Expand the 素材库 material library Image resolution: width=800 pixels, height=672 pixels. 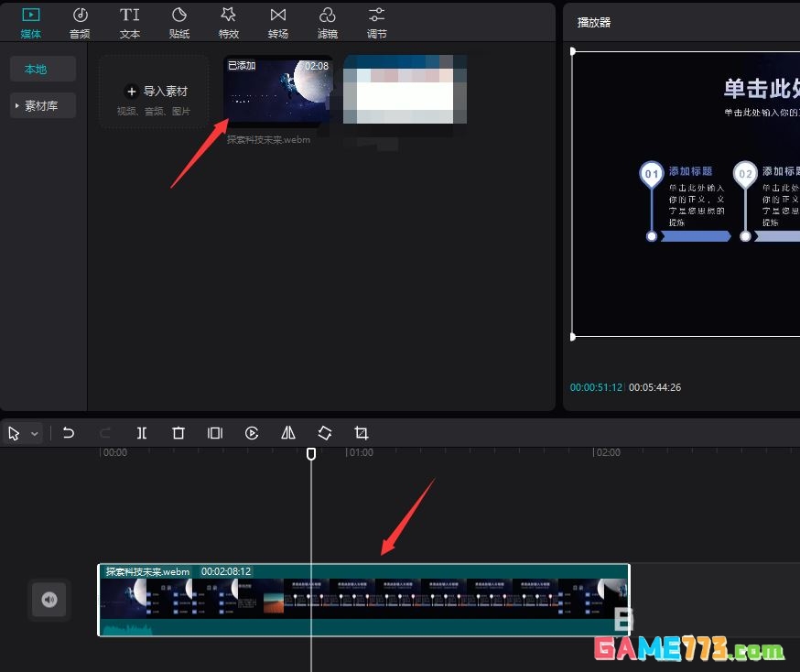[42, 106]
